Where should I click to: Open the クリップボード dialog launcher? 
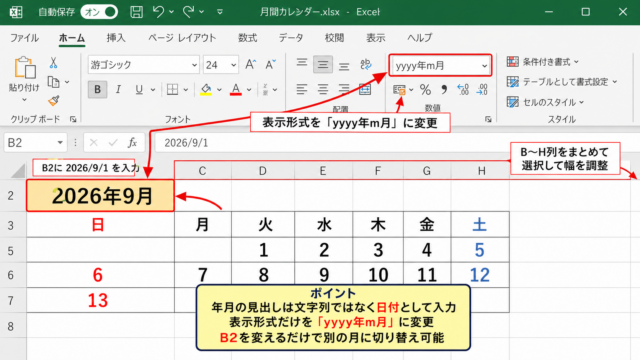(73, 119)
